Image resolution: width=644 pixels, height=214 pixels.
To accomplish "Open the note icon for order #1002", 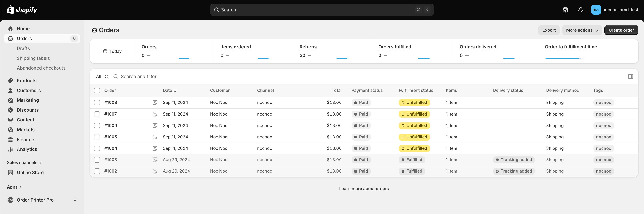I will 155,171.
